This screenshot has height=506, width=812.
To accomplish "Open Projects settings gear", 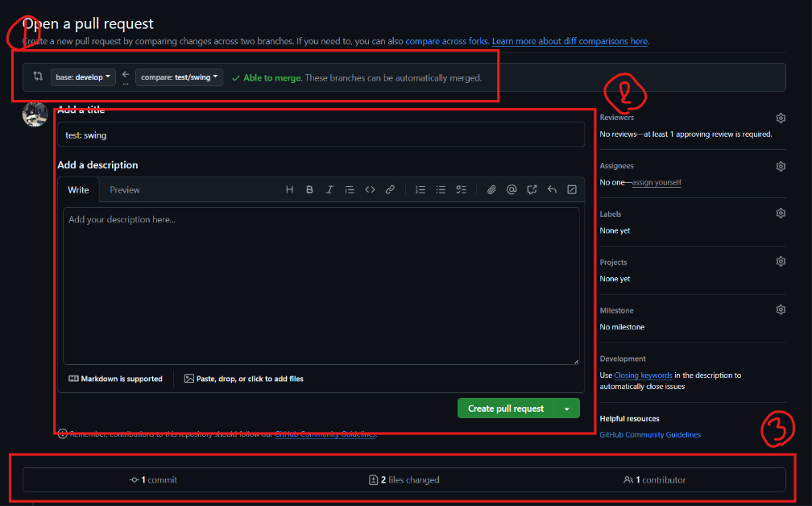I will tap(781, 262).
